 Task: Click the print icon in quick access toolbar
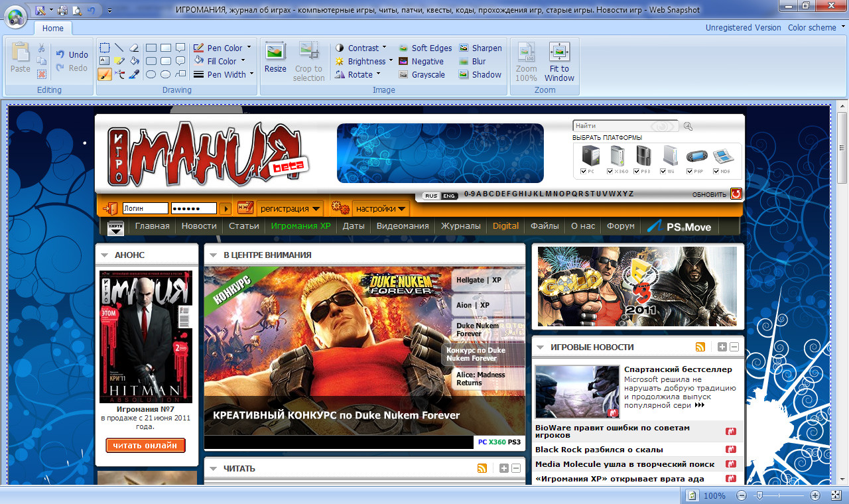62,10
